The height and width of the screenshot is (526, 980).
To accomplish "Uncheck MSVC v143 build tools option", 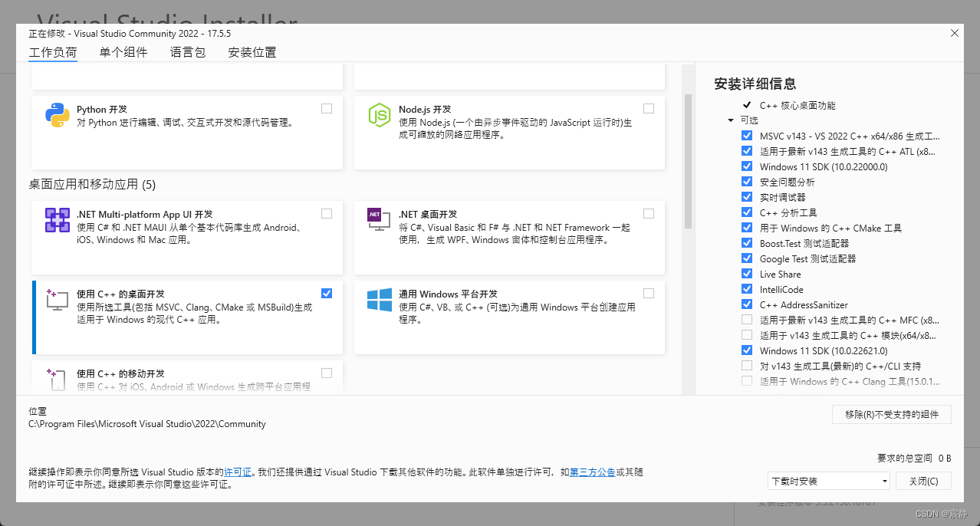I will click(x=747, y=136).
